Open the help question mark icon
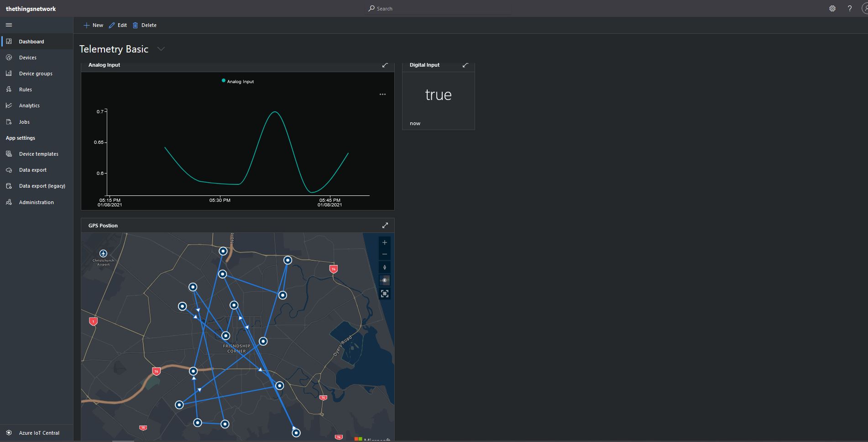 849,9
